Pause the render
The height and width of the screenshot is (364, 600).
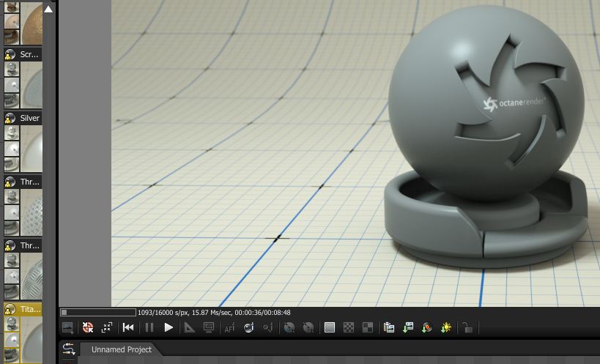click(x=149, y=327)
